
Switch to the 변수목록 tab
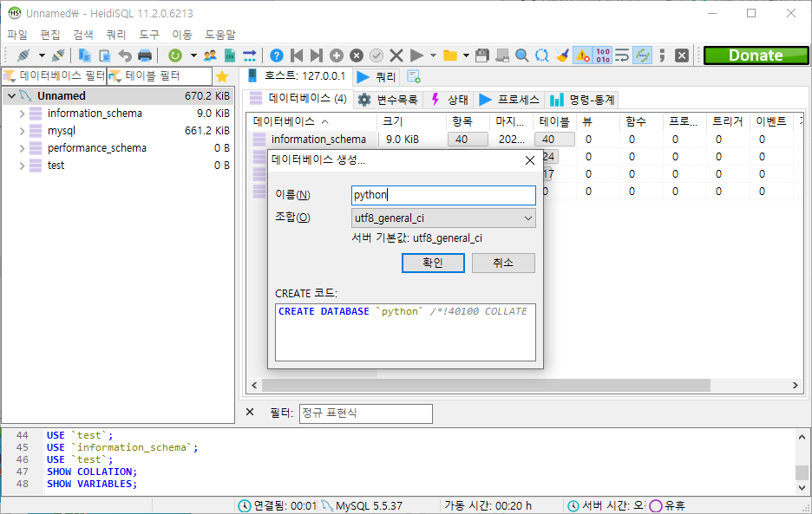coord(389,100)
